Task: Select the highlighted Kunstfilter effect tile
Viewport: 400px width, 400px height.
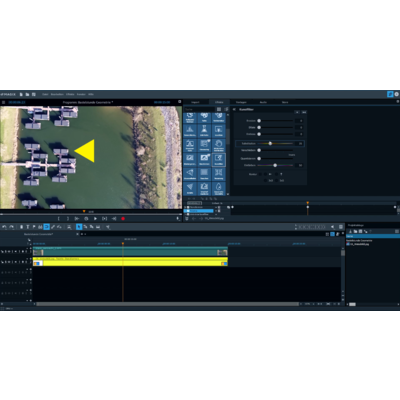Action: coord(219,160)
